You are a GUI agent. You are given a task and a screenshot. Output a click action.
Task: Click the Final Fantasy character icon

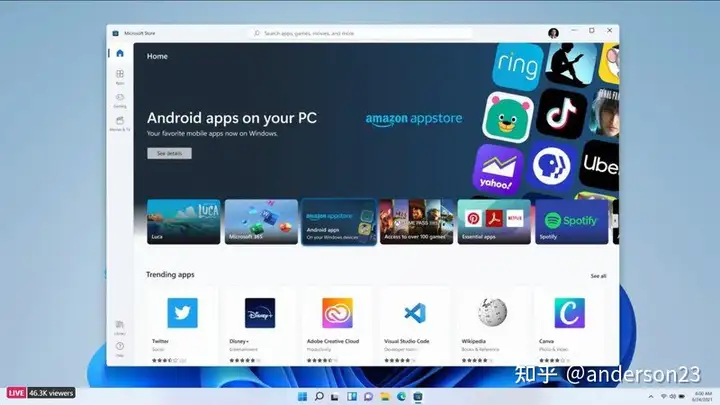604,113
